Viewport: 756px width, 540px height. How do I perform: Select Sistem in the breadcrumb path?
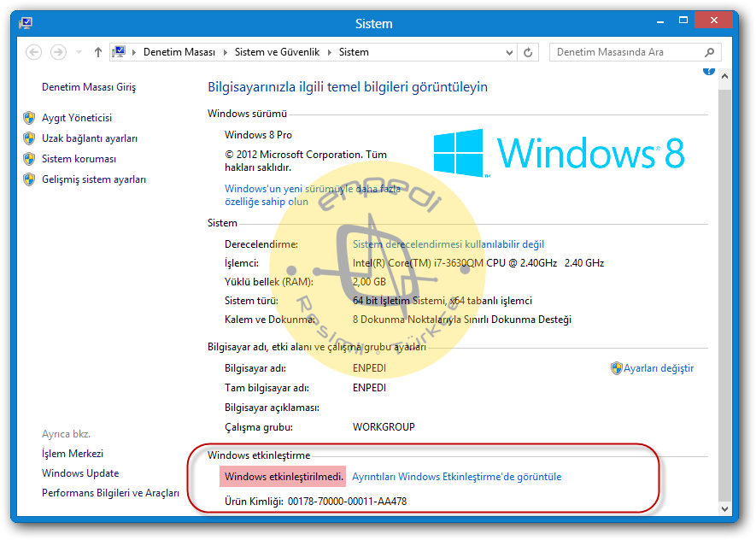pos(354,52)
